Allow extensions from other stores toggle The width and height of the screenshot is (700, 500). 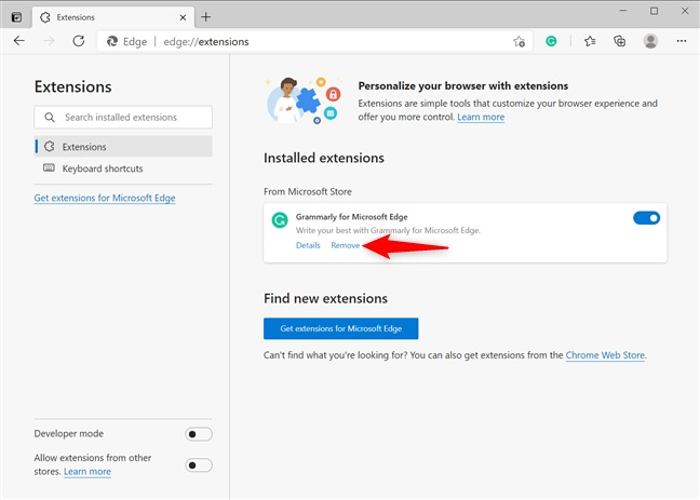(x=199, y=465)
